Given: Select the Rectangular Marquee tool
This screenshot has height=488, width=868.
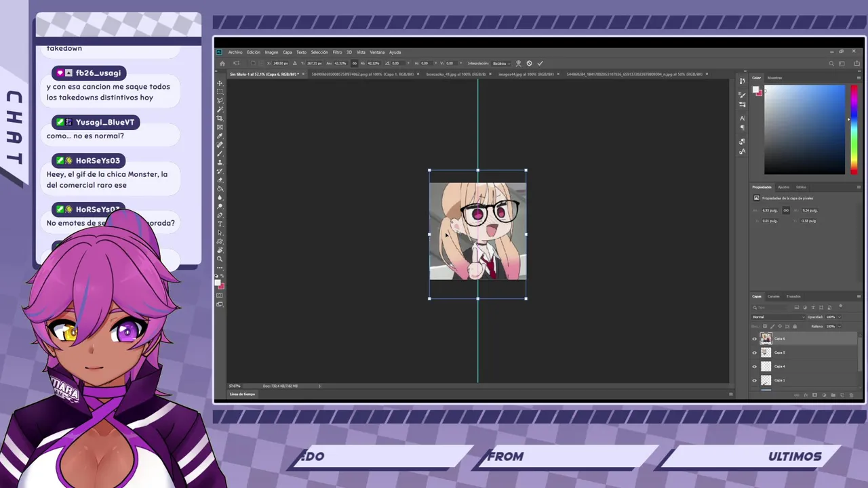Looking at the screenshot, I should [220, 92].
